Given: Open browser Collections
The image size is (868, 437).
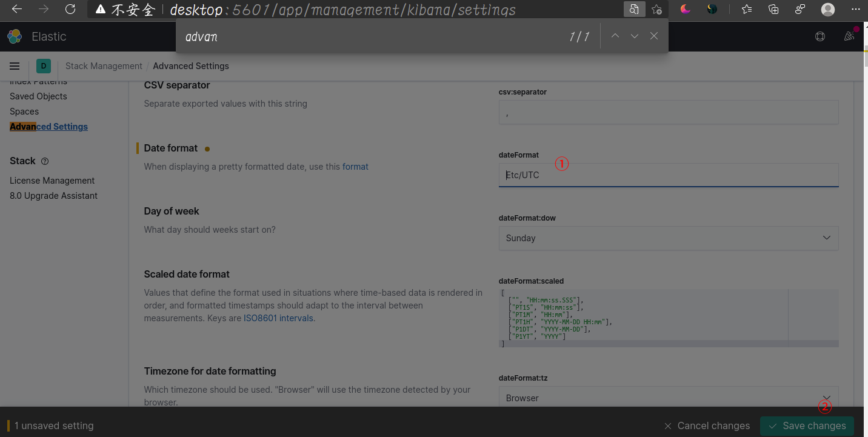Looking at the screenshot, I should (x=773, y=9).
